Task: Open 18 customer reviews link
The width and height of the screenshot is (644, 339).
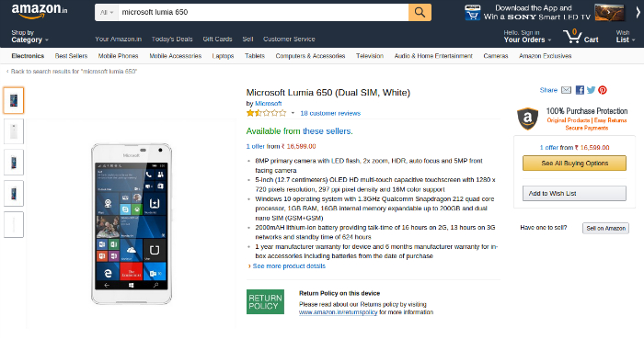Action: 330,113
